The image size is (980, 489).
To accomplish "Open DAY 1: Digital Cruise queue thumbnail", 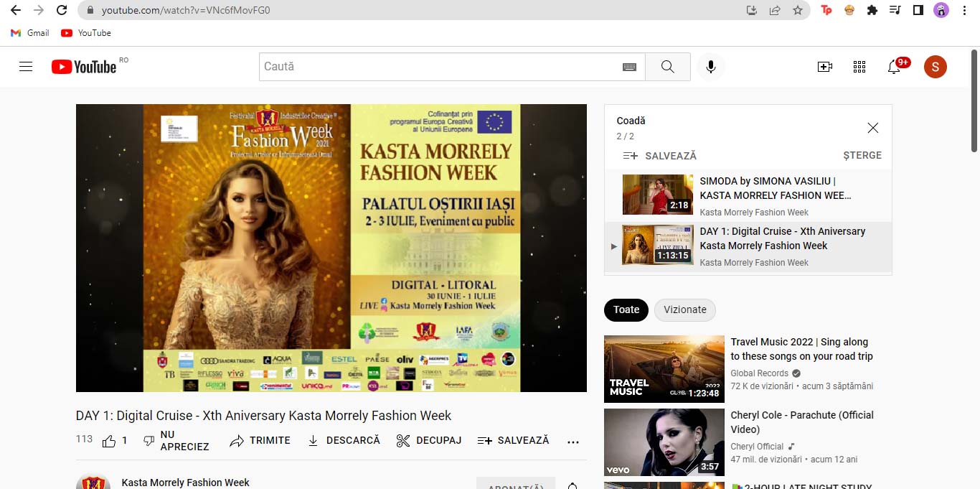I will click(658, 245).
